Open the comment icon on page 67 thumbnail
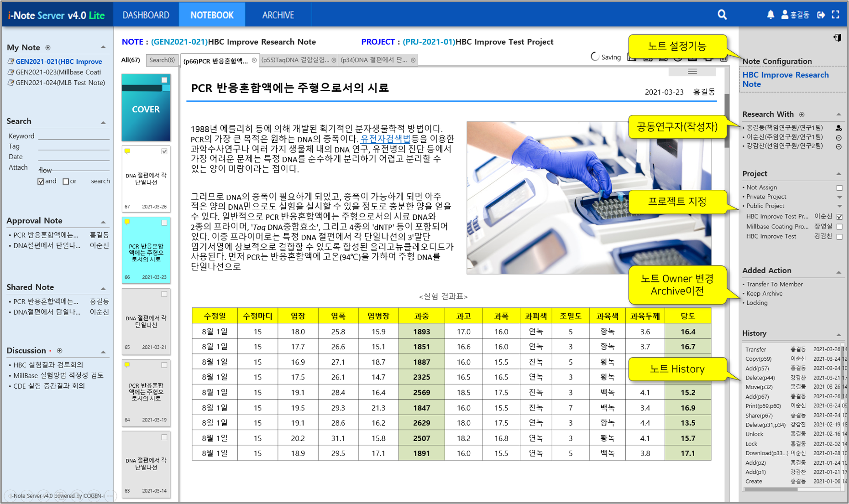 [127, 151]
